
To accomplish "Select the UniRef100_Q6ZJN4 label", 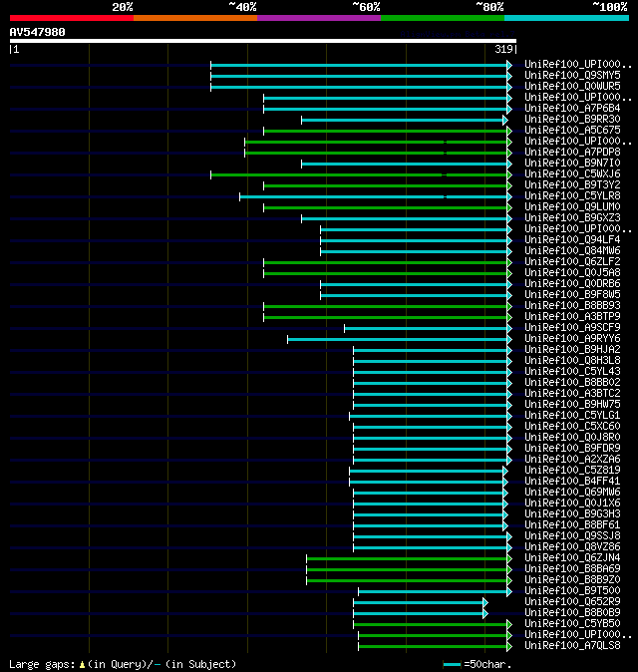I will (x=572, y=558).
